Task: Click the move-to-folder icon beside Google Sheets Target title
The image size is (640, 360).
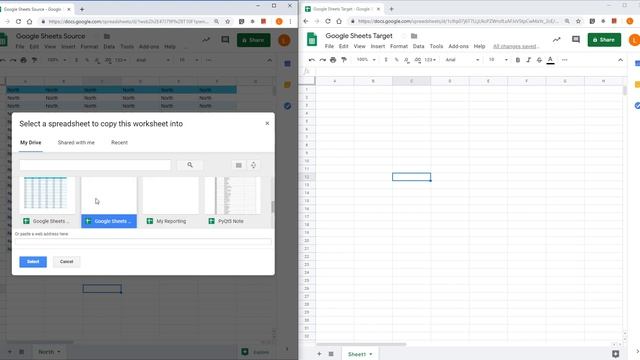Action: (x=414, y=36)
